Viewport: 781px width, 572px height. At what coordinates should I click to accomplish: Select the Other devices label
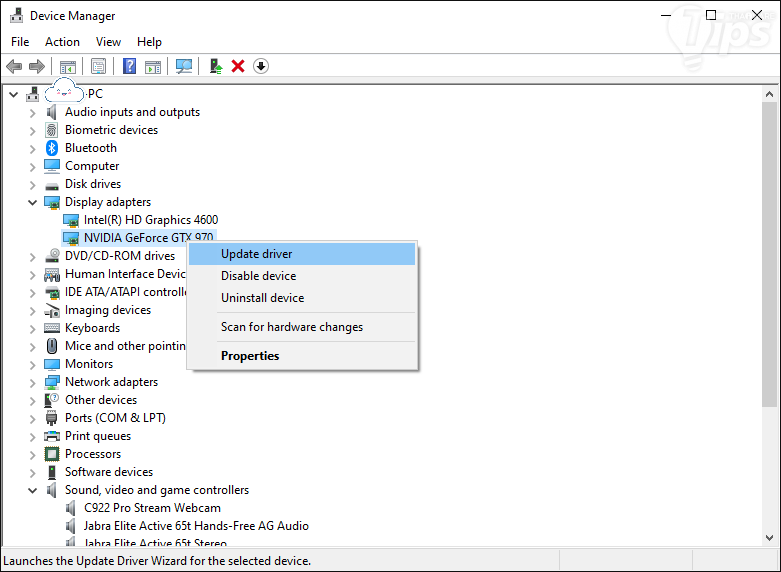[x=101, y=400]
